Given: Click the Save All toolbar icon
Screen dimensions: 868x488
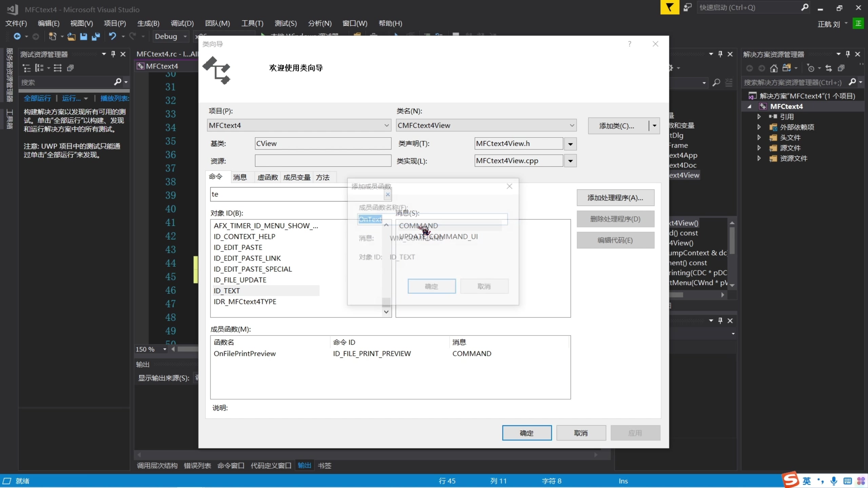Looking at the screenshot, I should point(96,36).
